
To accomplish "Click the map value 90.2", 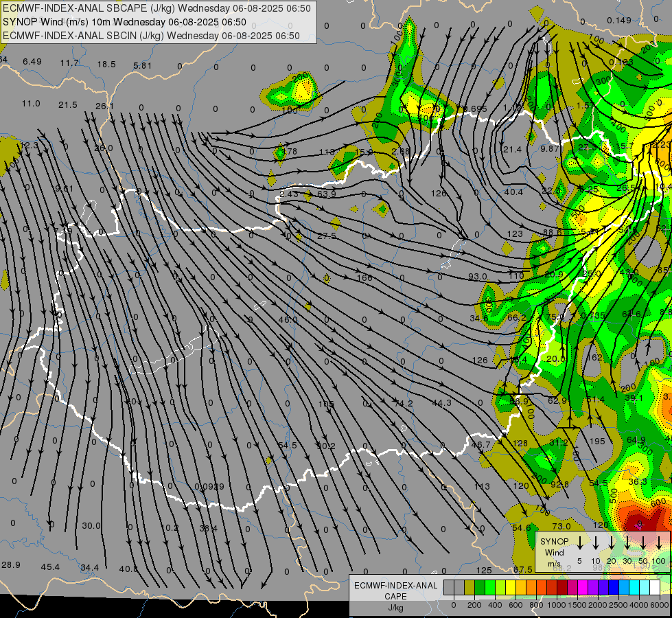I will tap(326, 446).
